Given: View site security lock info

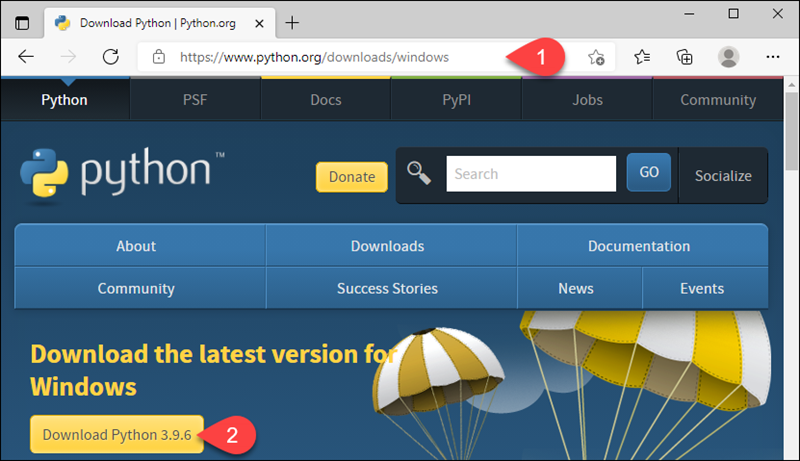Looking at the screenshot, I should (x=159, y=57).
